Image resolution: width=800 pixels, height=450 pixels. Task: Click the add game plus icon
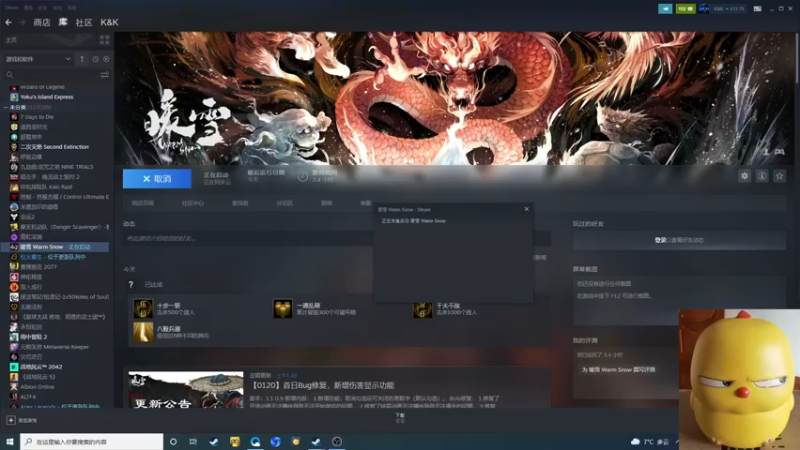point(11,420)
